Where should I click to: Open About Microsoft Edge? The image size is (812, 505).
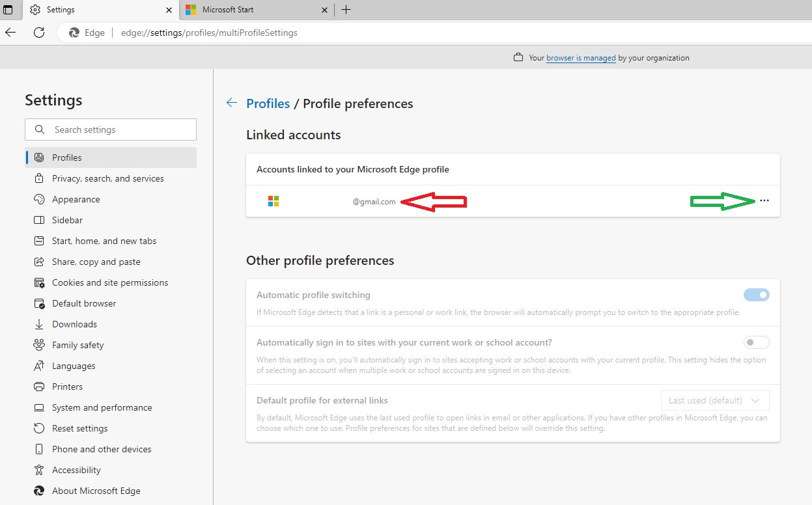(x=111, y=491)
